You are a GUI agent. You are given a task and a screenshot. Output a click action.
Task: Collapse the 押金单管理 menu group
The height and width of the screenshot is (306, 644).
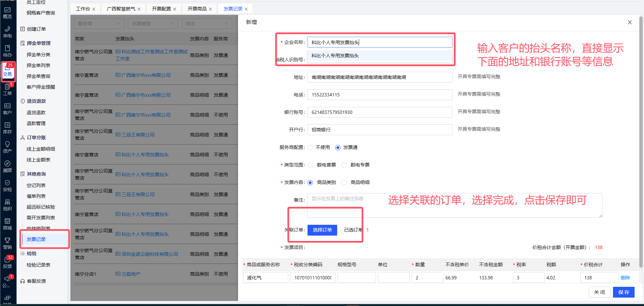[x=38, y=43]
